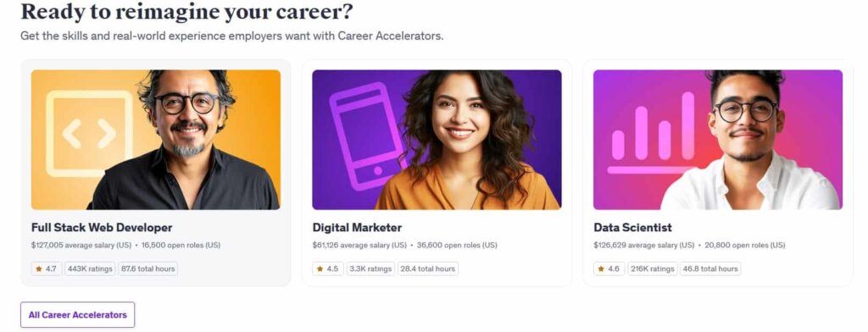Click the bar chart icon on Data Scientist image
This screenshot has width=868, height=332.
point(652,133)
